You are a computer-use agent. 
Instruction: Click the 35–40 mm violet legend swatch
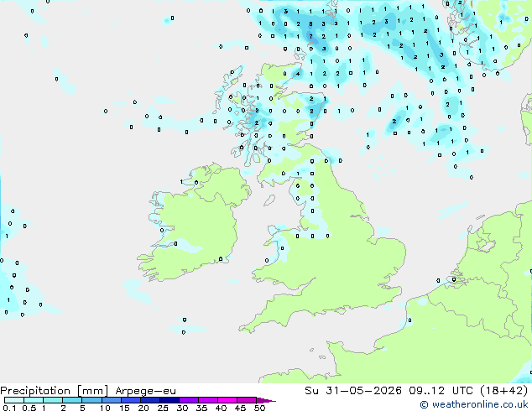pyautogui.click(x=208, y=400)
